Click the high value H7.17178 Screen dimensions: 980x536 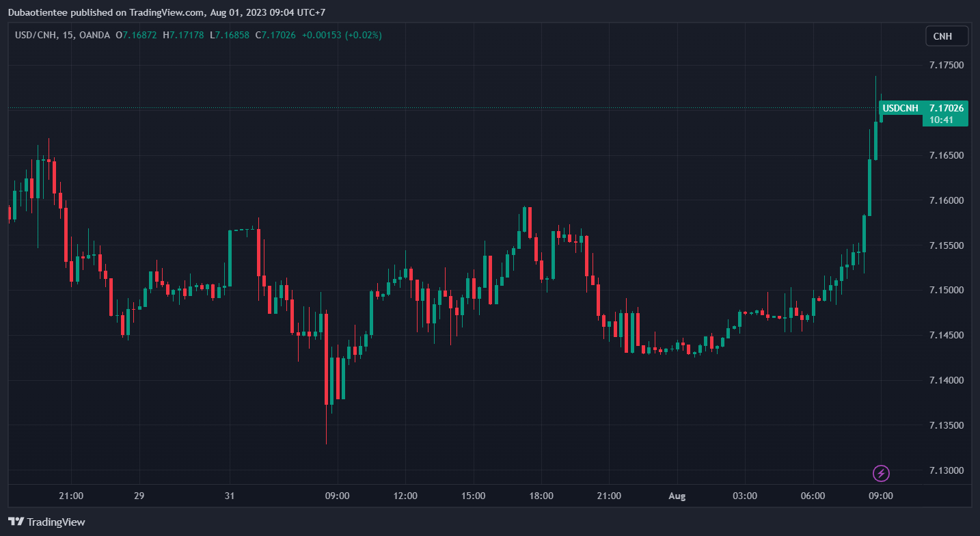[182, 35]
